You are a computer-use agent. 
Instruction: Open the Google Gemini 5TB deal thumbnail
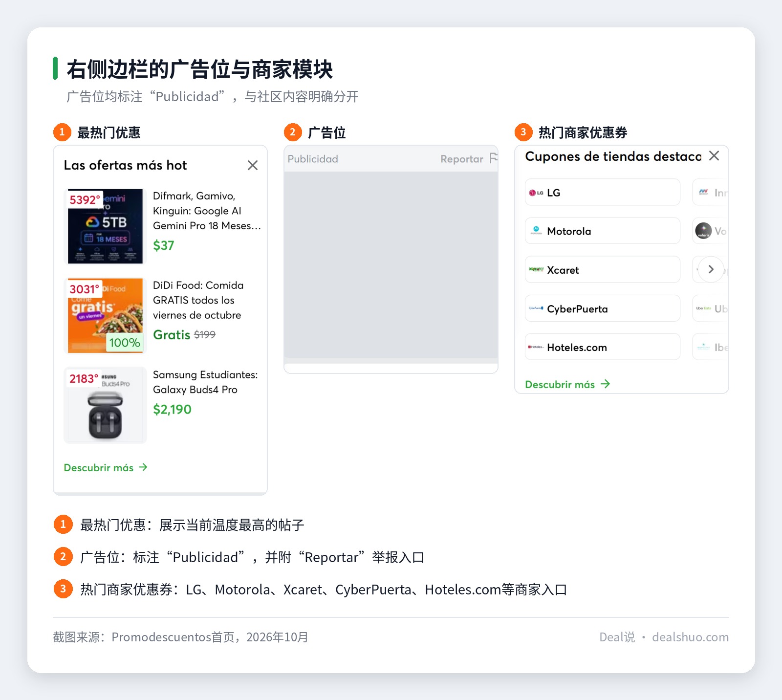point(105,226)
